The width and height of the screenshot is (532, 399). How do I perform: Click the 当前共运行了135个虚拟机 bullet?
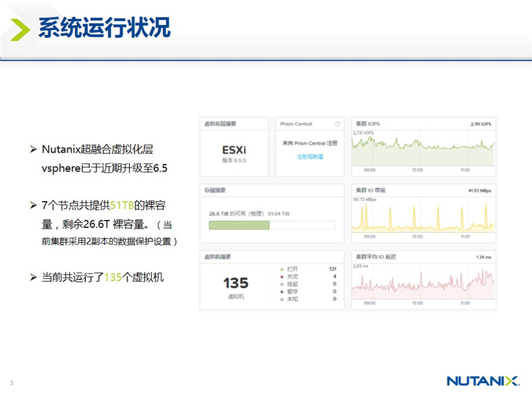[103, 277]
